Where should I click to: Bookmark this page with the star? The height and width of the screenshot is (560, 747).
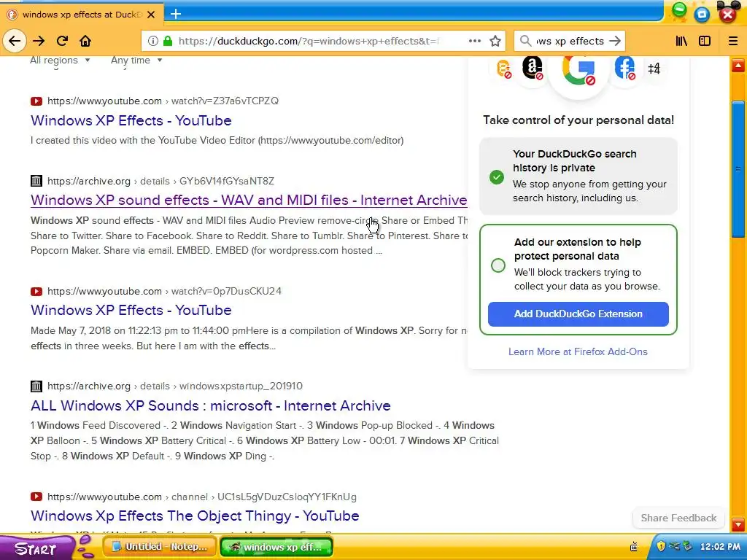[x=495, y=41]
